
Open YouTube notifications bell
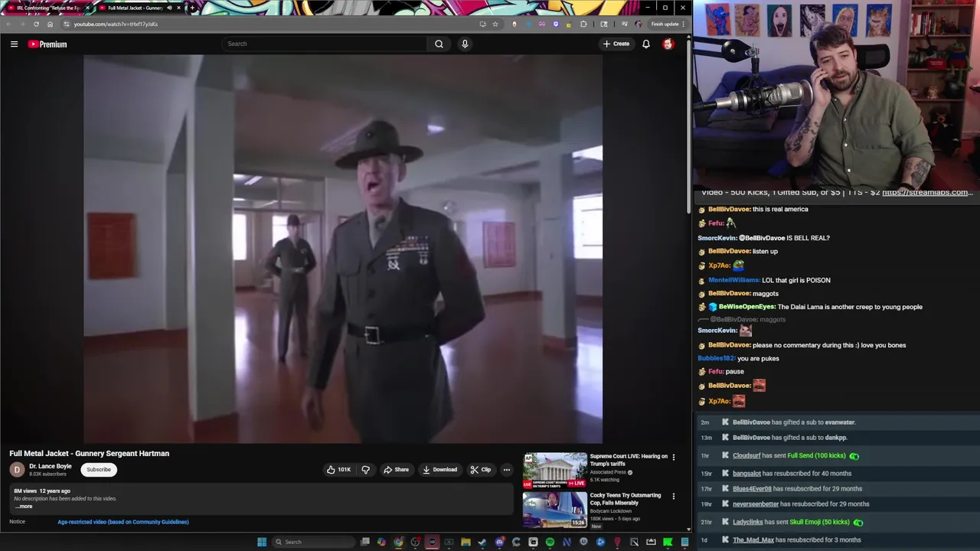coord(646,44)
